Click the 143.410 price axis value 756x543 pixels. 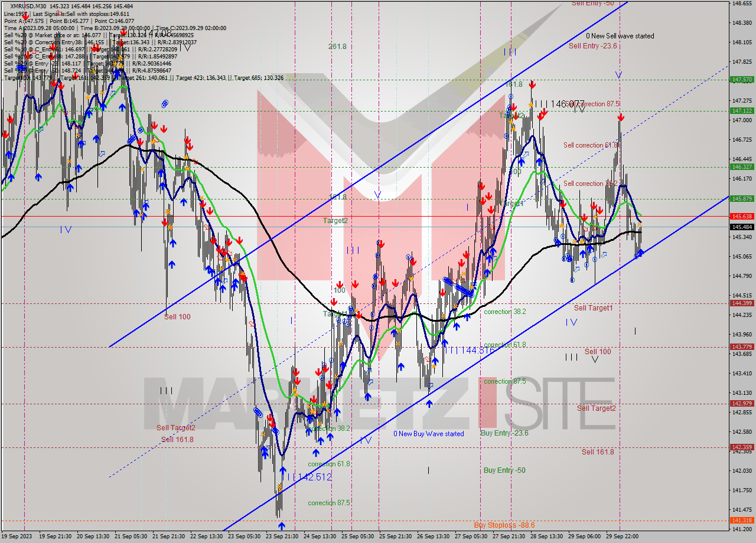click(x=742, y=374)
